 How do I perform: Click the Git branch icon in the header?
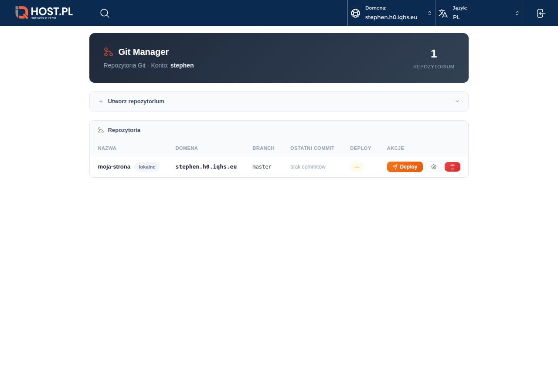pyautogui.click(x=108, y=51)
